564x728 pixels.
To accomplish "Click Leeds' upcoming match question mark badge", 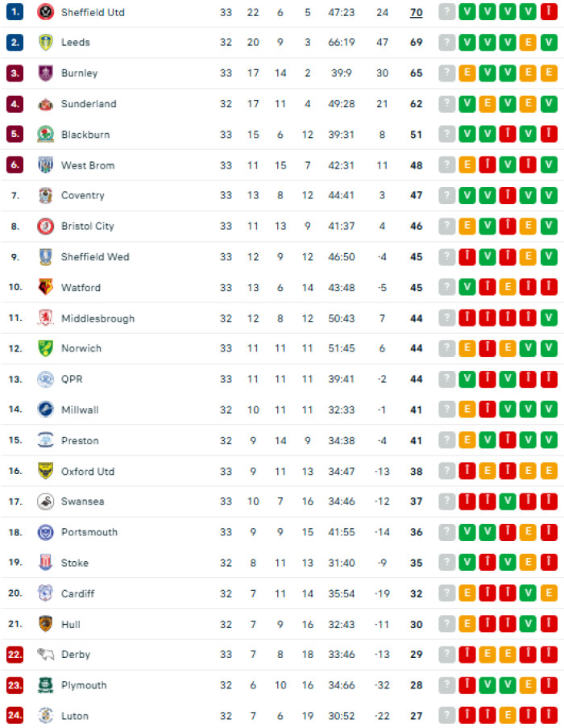I will point(446,42).
